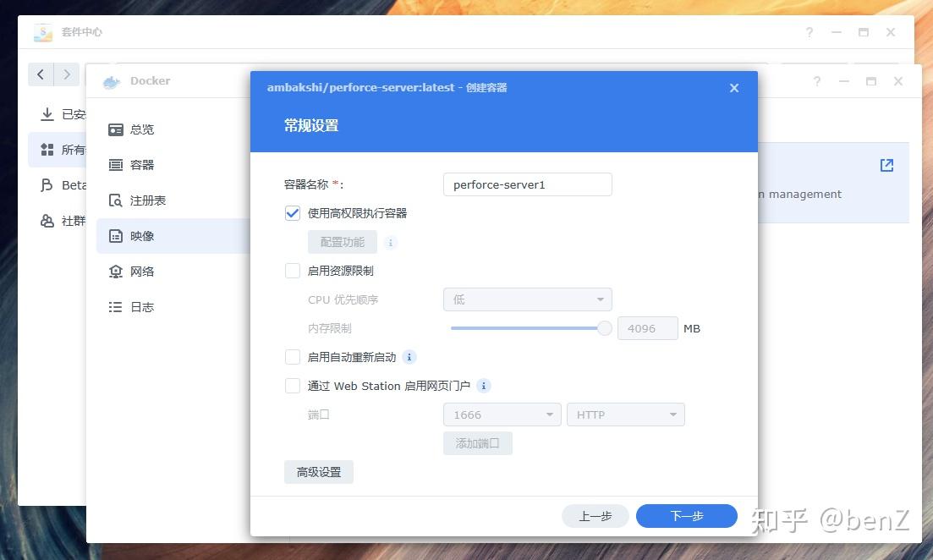Enable 启用资源限制 checkbox
Viewport: 933px width, 560px height.
(292, 271)
